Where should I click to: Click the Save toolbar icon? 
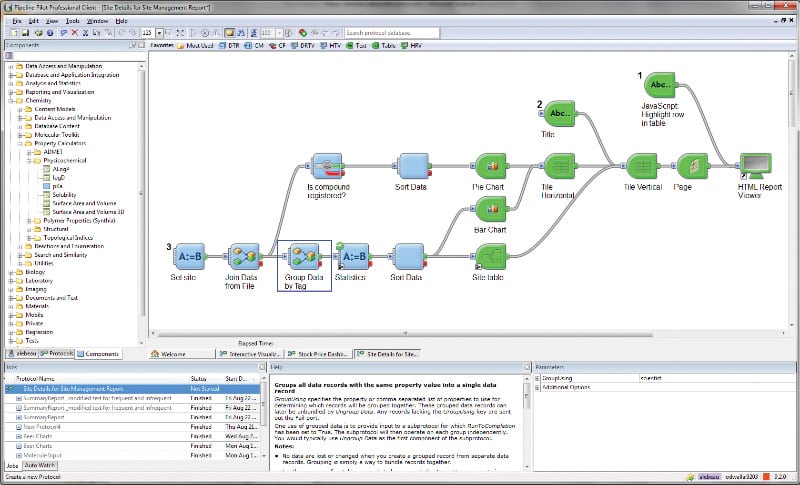pyautogui.click(x=25, y=33)
